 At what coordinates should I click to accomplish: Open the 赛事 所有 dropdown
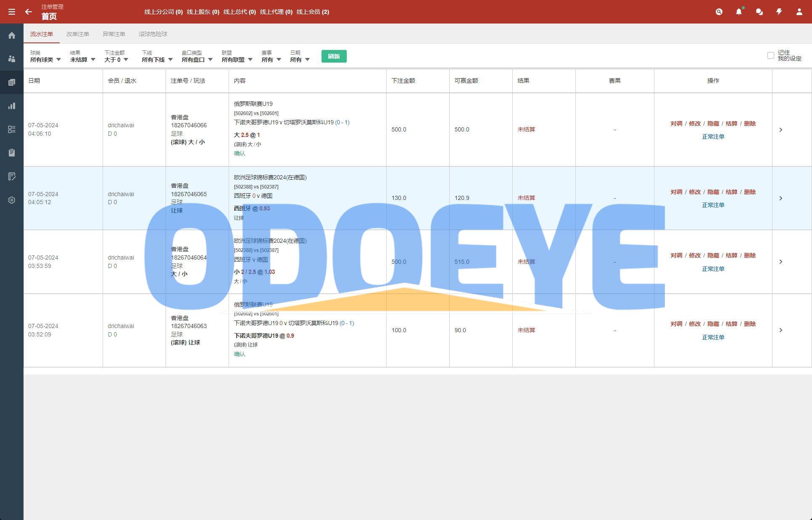coord(271,56)
